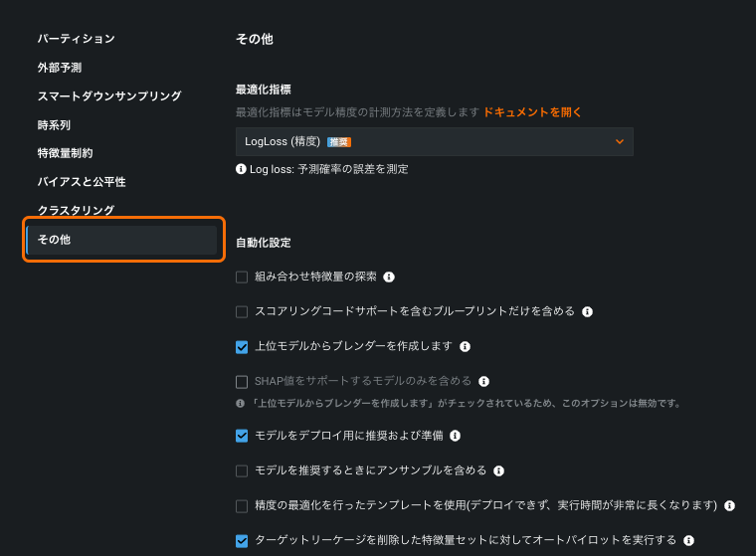This screenshot has height=556, width=756.
Task: Open the ドキュメントを開く link
Action: 532,112
